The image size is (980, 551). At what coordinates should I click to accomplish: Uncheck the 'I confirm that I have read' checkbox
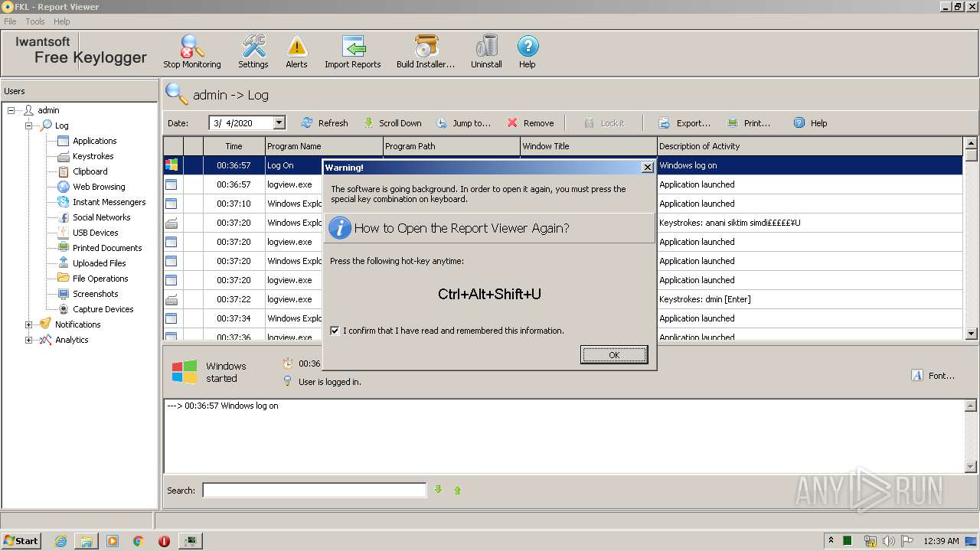pyautogui.click(x=335, y=331)
